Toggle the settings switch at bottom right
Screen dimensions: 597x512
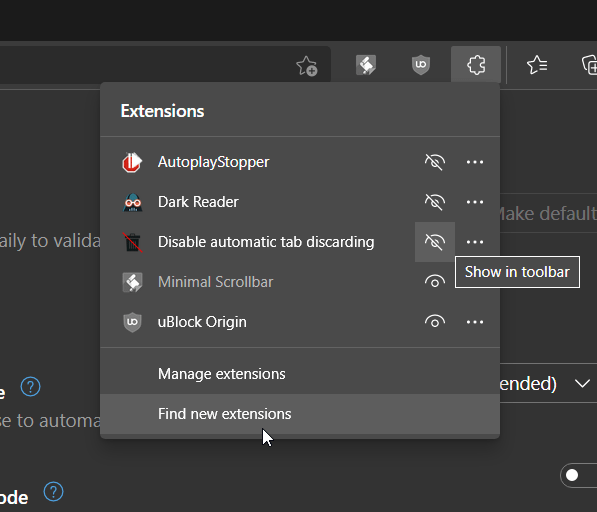click(579, 475)
